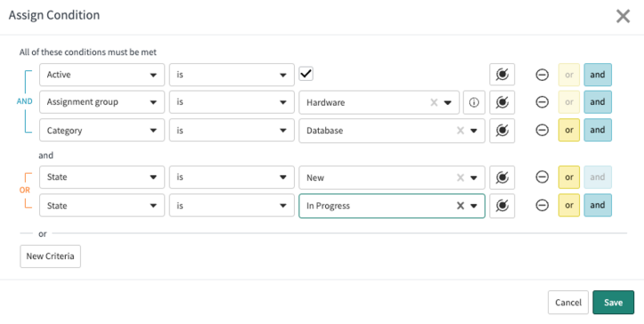Clear the In Progress value with its X
The width and height of the screenshot is (644, 324).
point(461,206)
